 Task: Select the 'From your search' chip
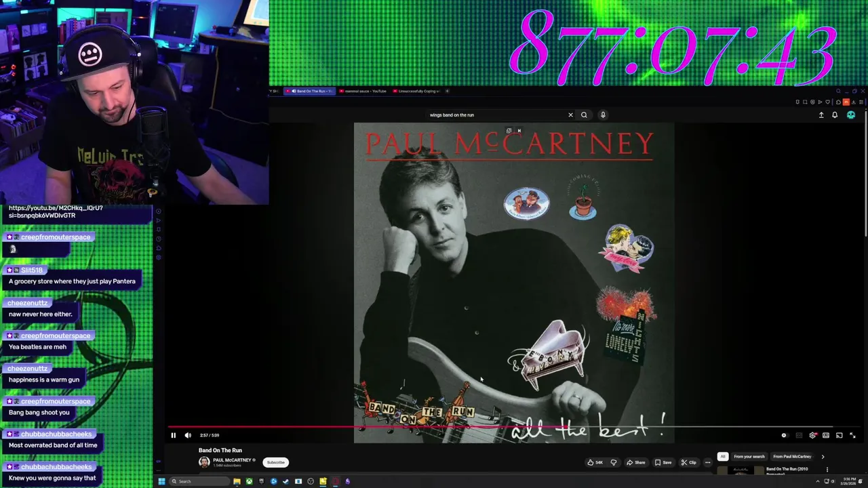tap(749, 456)
